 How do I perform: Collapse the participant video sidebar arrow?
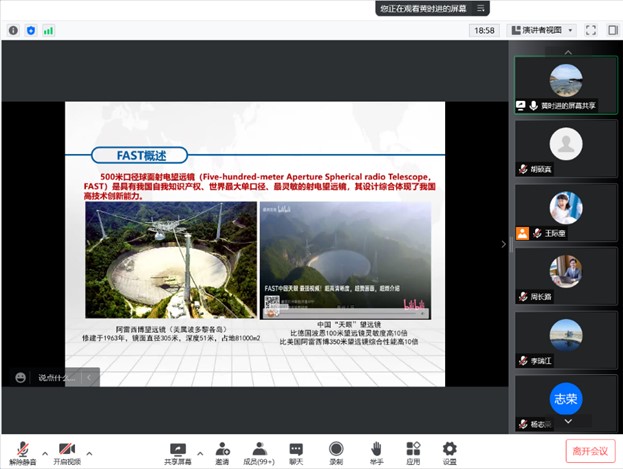pos(503,243)
